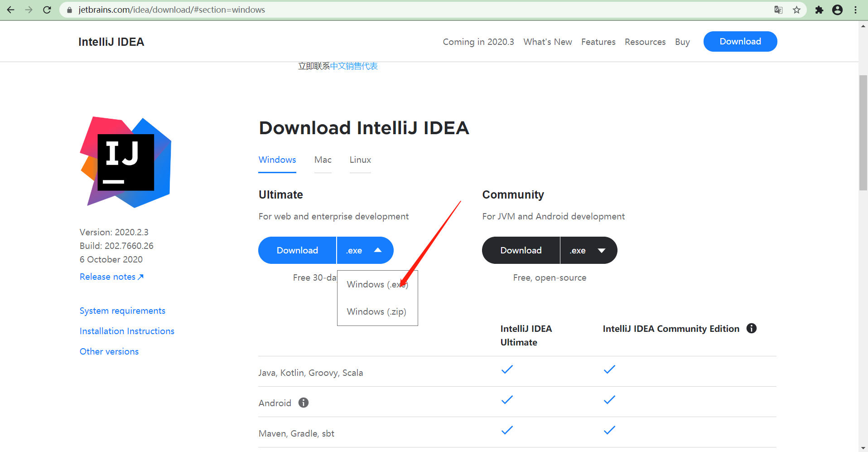Click the Java, Kotlin, Groovy, Scala row label
Image resolution: width=868 pixels, height=452 pixels.
[x=311, y=373]
